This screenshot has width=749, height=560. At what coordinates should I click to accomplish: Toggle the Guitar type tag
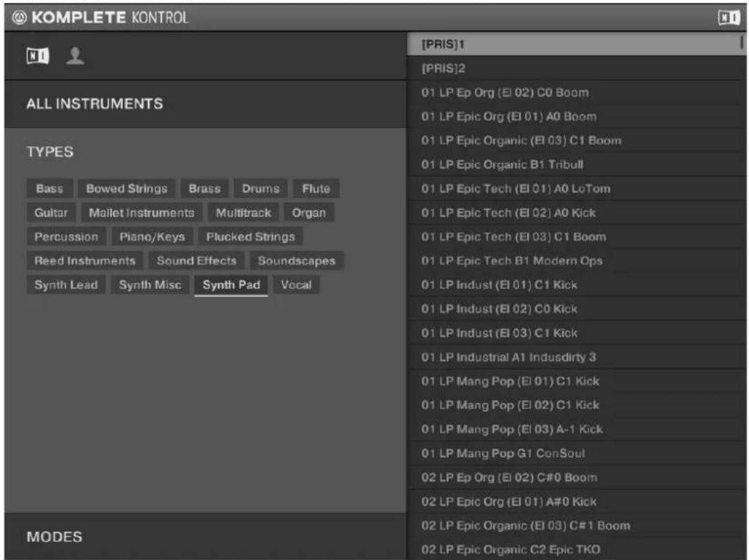point(51,212)
